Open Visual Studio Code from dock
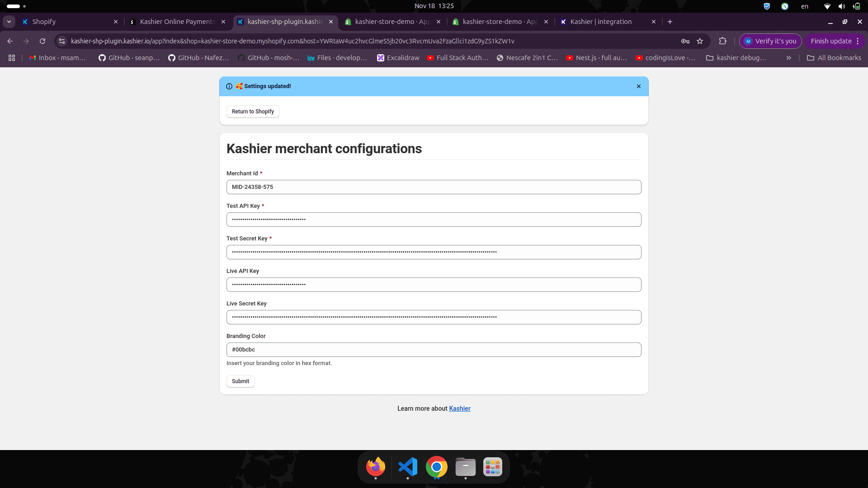 coord(408,467)
